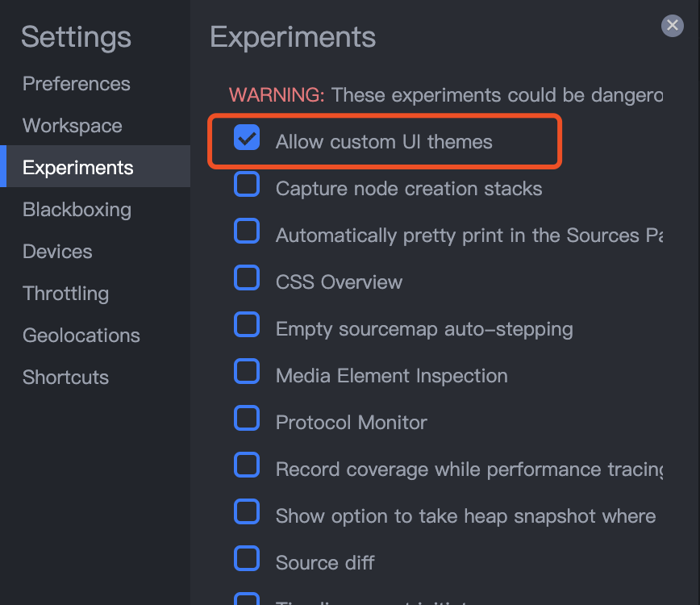
Task: Go to the Devices settings section
Action: (x=56, y=251)
